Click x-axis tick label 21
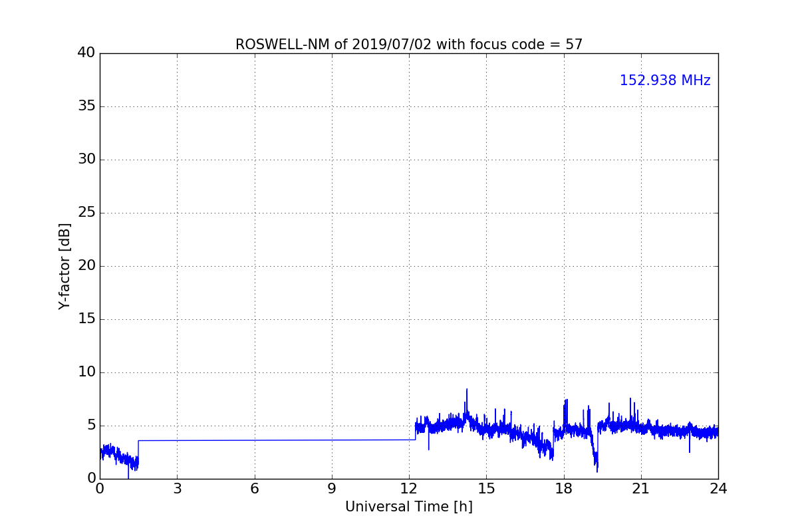Screen dimensions: 798x532 (x=641, y=489)
